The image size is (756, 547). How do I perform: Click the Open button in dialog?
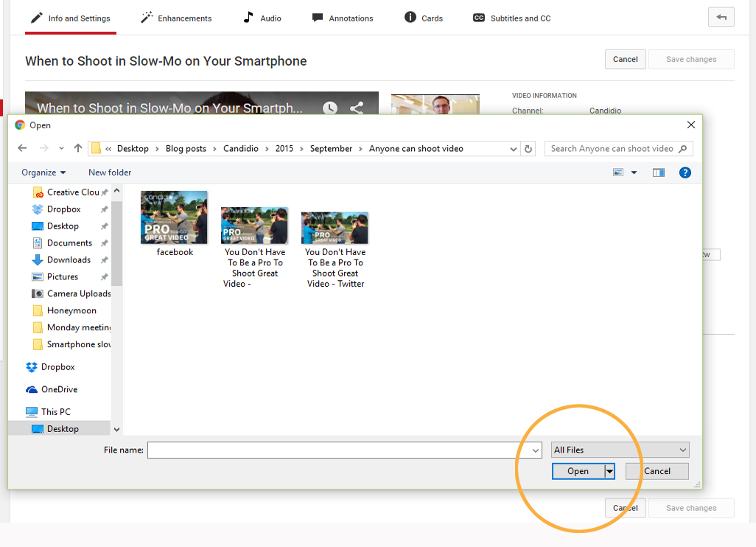point(578,471)
